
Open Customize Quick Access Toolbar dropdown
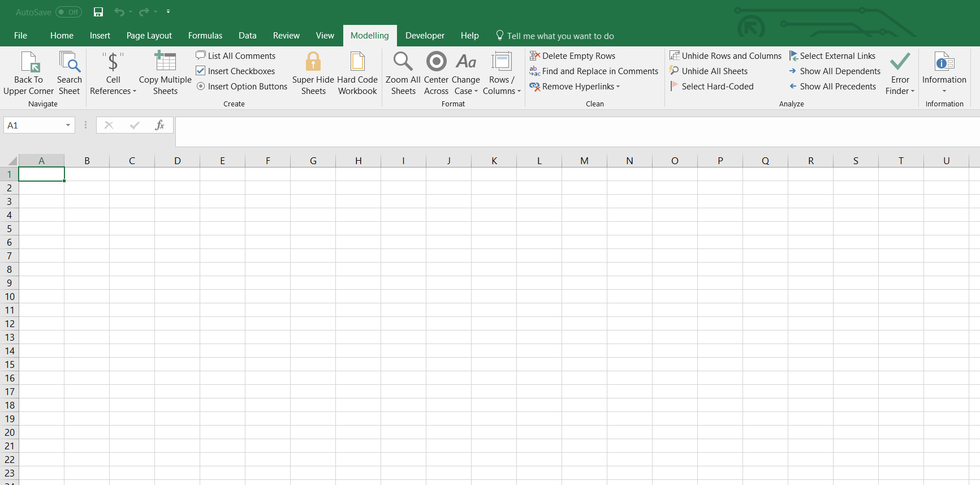click(168, 12)
